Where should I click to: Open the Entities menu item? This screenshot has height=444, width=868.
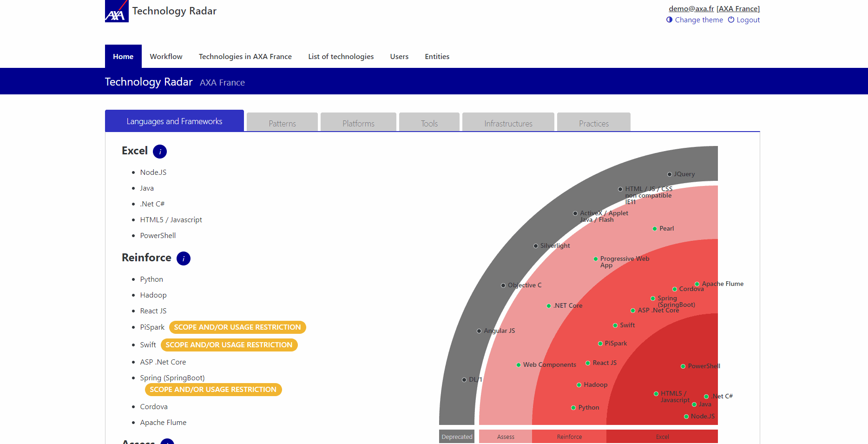437,56
